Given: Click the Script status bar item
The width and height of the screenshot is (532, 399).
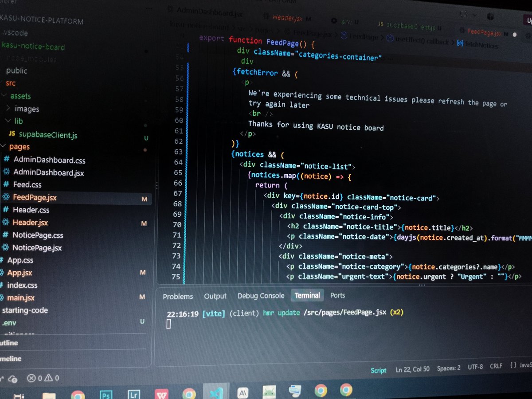Looking at the screenshot, I should tap(378, 370).
